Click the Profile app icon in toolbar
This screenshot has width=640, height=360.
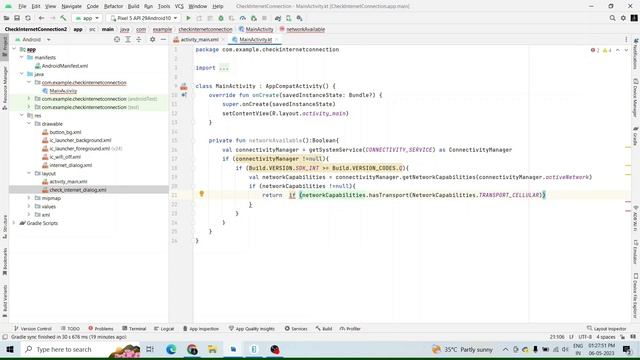click(242, 18)
